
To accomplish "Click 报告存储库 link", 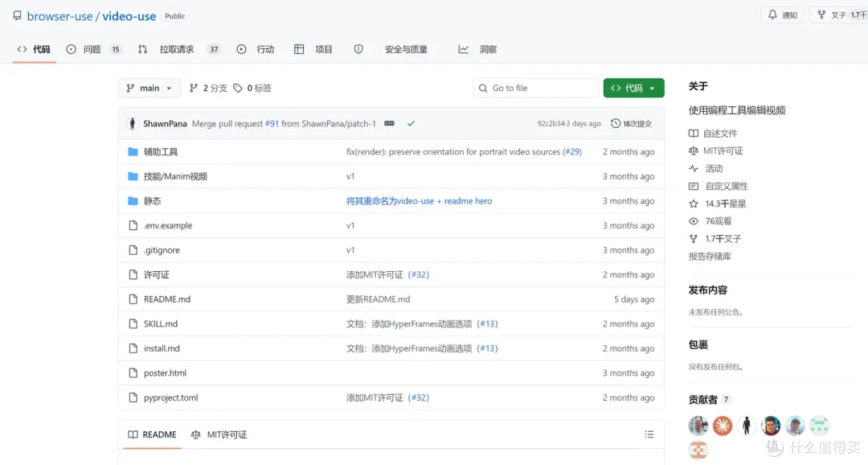I will [x=710, y=257].
